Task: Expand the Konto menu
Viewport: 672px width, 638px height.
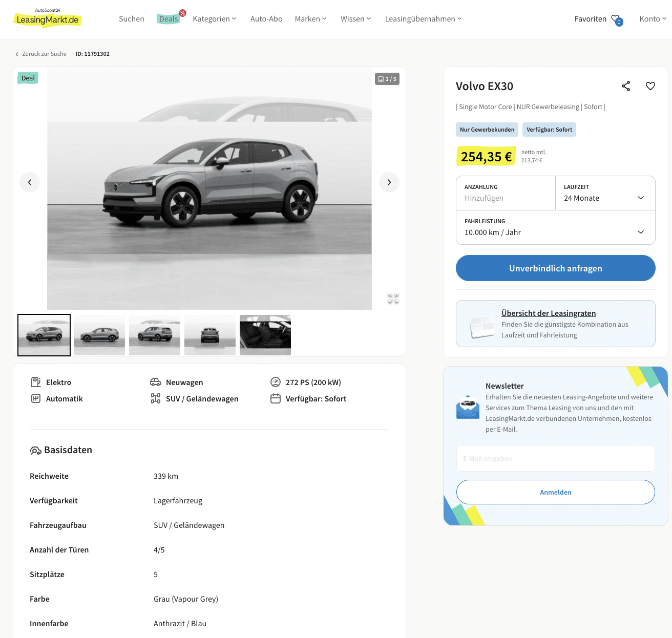Action: [653, 19]
